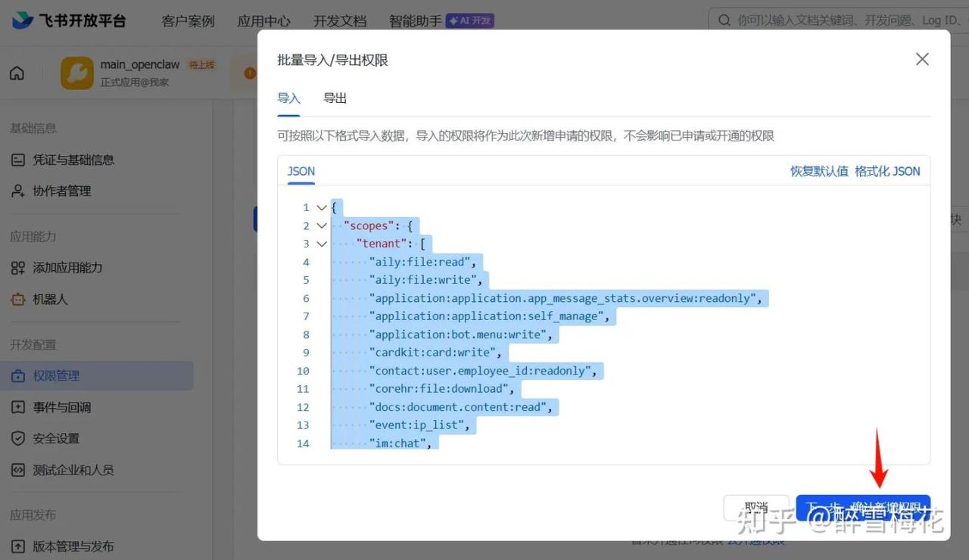Click inside the document search input field
Image resolution: width=969 pixels, height=560 pixels.
840,20
